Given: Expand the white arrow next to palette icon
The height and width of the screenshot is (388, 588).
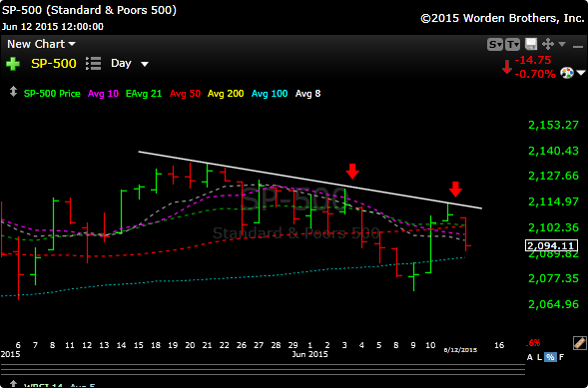Looking at the screenshot, I should pyautogui.click(x=581, y=73).
